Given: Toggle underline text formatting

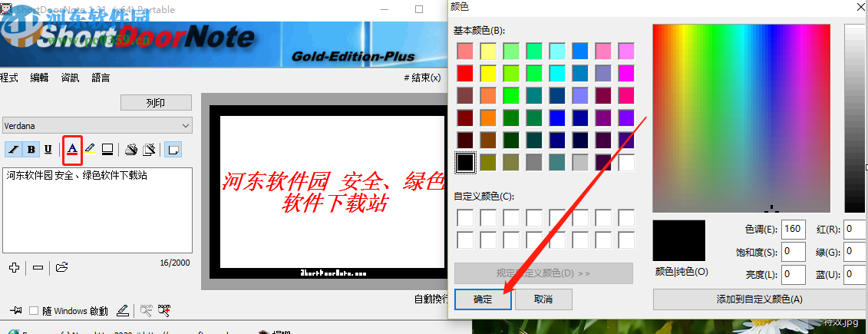Looking at the screenshot, I should (x=48, y=149).
